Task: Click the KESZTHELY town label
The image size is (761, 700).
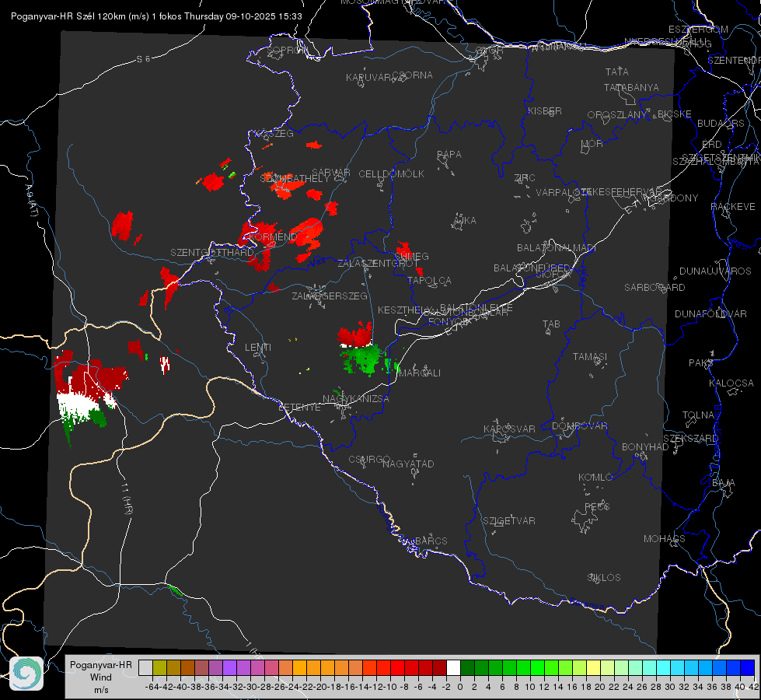Action: (404, 310)
